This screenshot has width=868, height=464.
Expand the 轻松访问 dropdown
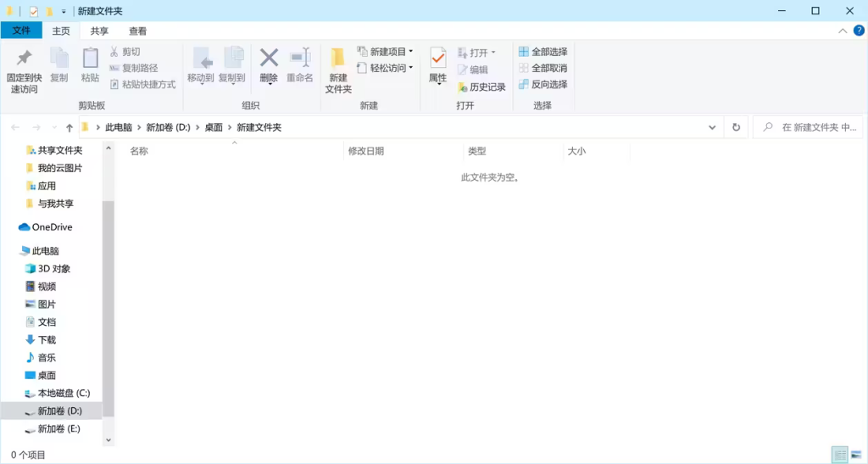point(411,68)
